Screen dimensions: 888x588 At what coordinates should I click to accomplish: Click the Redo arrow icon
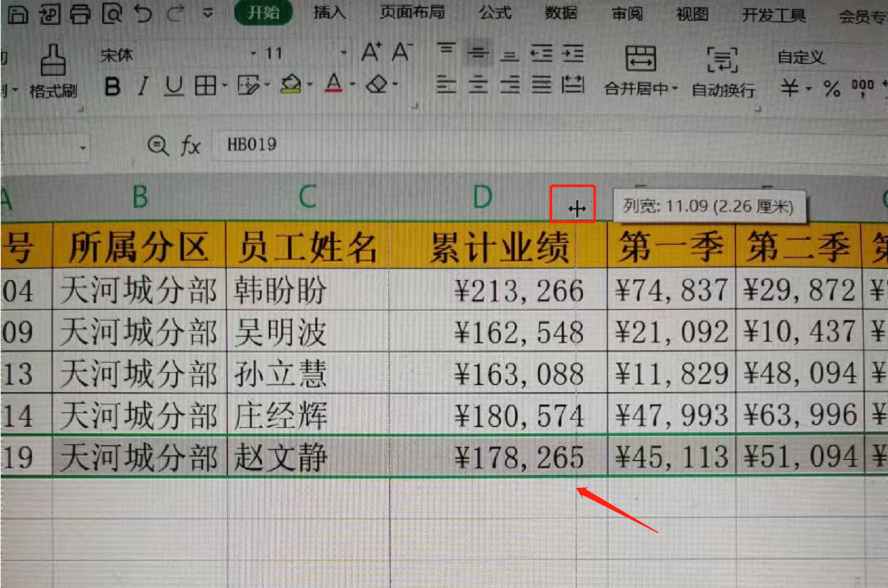click(175, 13)
